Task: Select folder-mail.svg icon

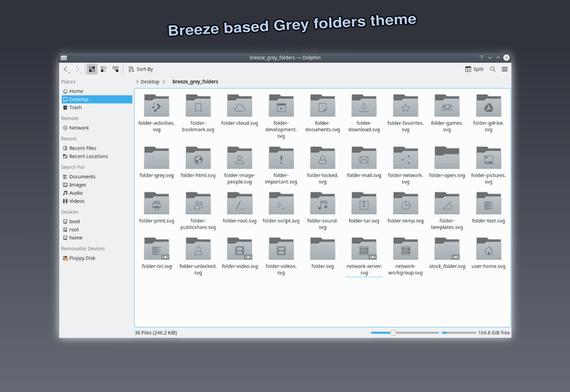Action: click(x=364, y=158)
